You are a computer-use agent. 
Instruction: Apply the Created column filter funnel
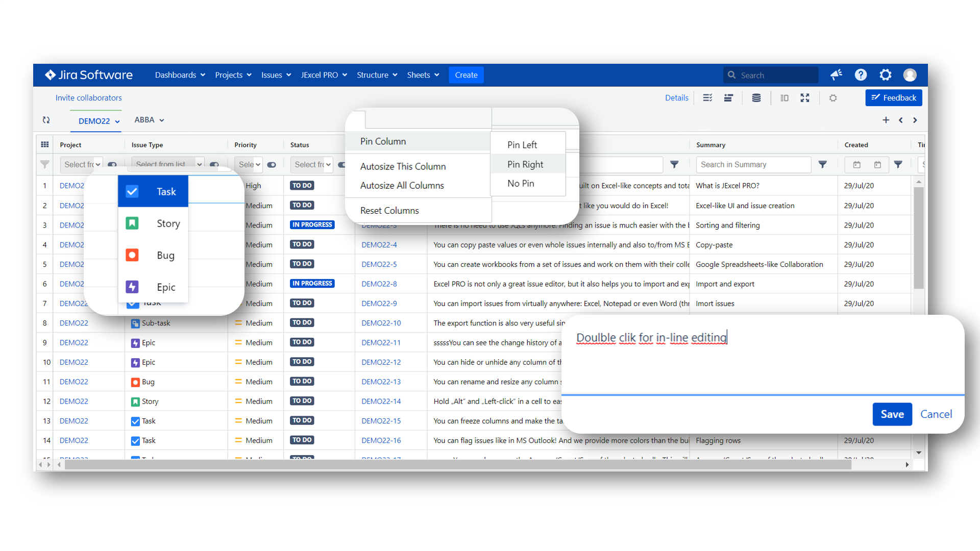click(898, 164)
